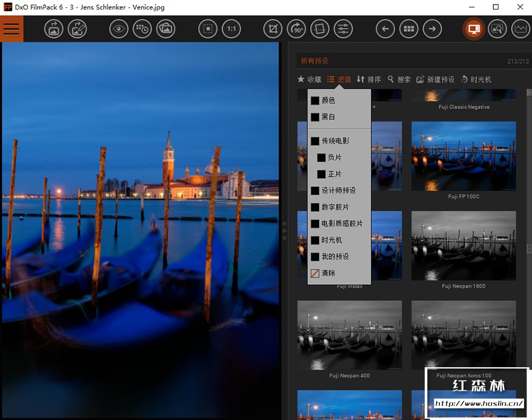532x420 pixels.
Task: Select 清除 in the filter menu
Action: 328,273
